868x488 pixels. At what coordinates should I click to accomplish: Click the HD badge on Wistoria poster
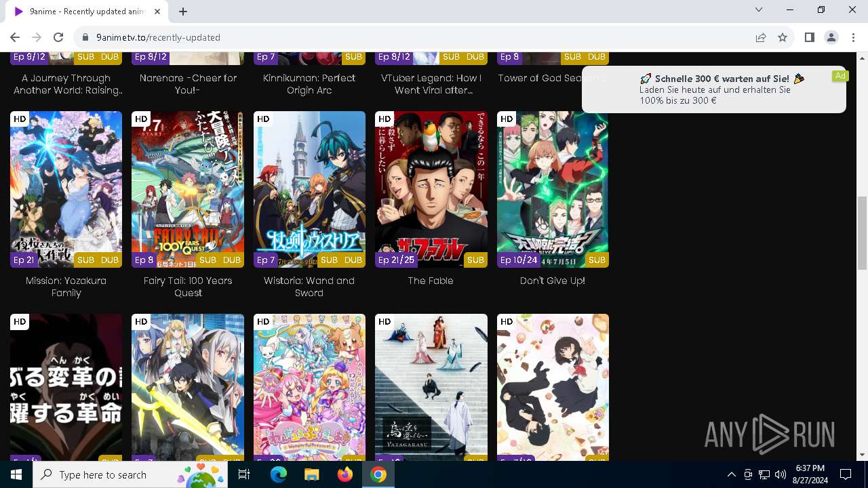coord(263,119)
